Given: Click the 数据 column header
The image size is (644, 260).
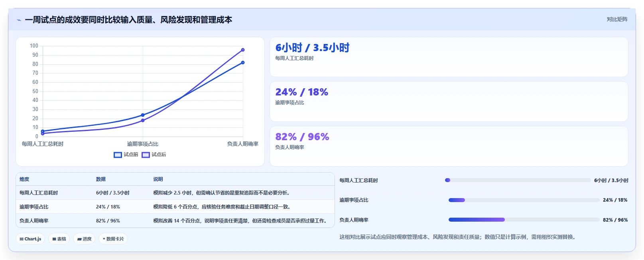Looking at the screenshot, I should pos(101,179).
